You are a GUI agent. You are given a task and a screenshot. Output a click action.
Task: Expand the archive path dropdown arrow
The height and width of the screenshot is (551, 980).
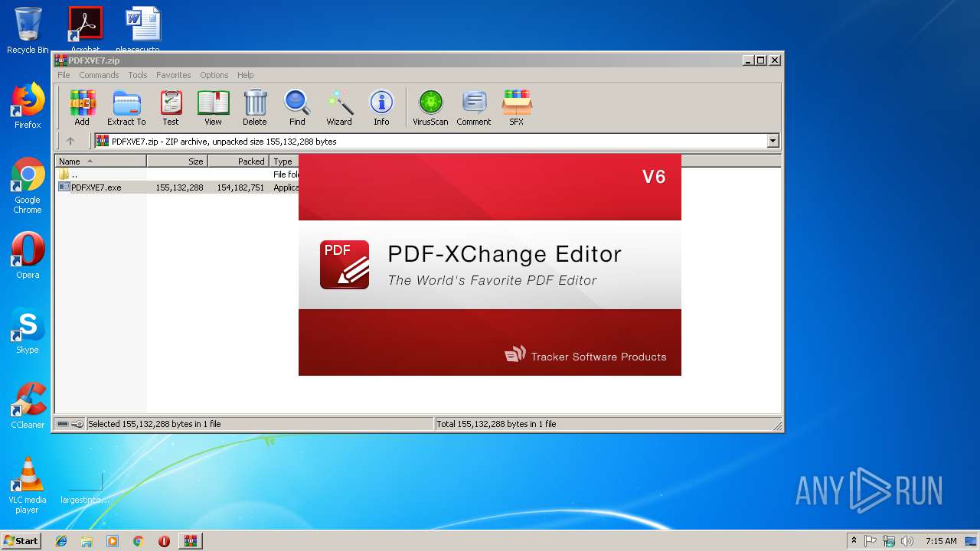click(773, 141)
